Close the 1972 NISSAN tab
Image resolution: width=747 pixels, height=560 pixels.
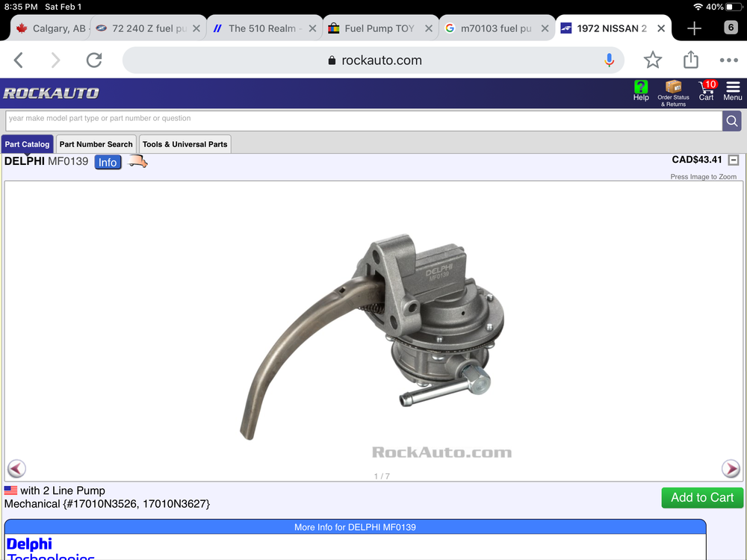point(661,28)
